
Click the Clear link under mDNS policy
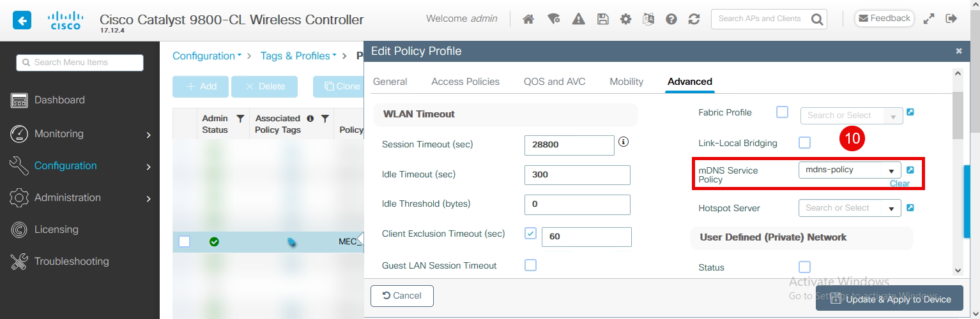click(900, 184)
